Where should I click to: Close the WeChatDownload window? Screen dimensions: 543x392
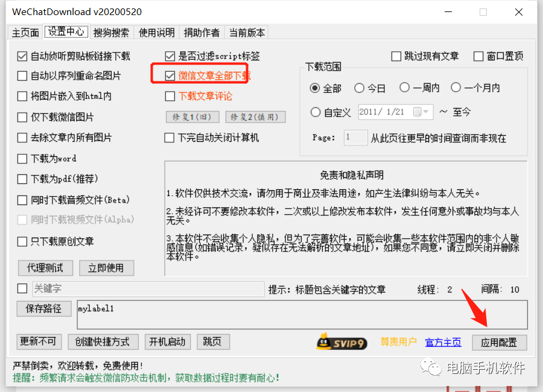click(x=519, y=12)
